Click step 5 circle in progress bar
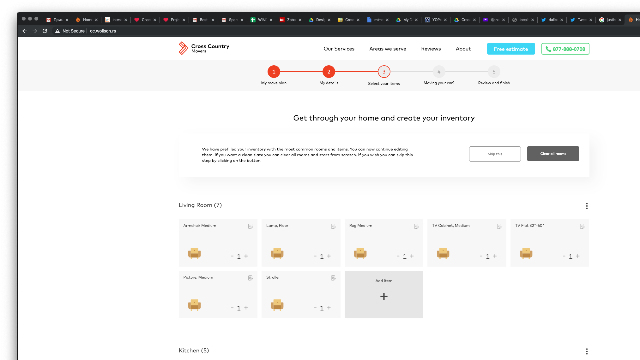640x360 pixels. [x=493, y=72]
